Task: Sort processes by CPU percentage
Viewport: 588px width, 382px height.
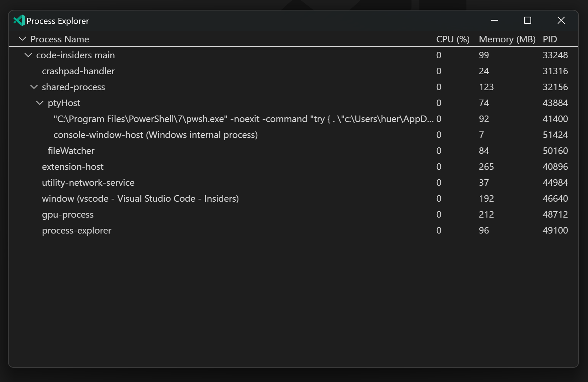Action: click(x=452, y=39)
